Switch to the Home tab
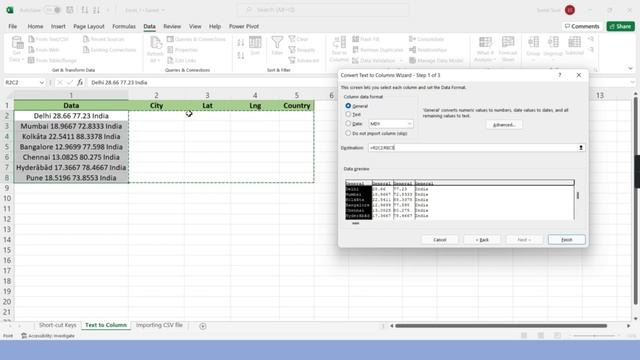The height and width of the screenshot is (360, 640). click(x=35, y=26)
